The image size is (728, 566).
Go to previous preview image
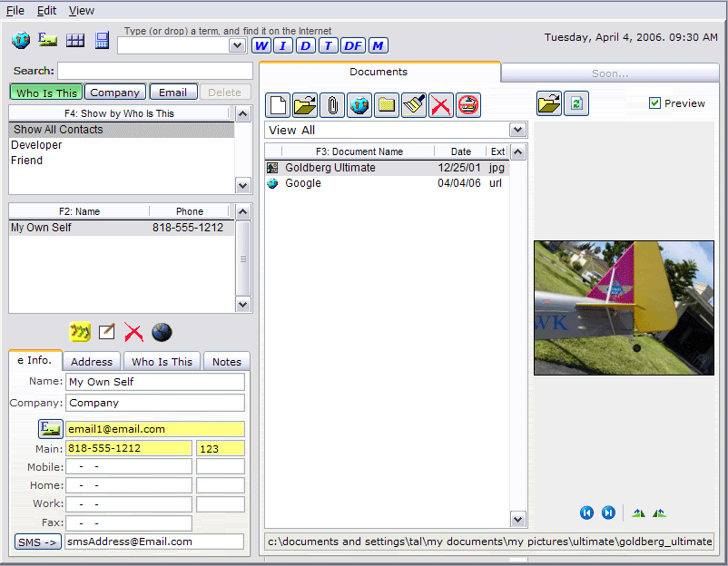[x=586, y=512]
